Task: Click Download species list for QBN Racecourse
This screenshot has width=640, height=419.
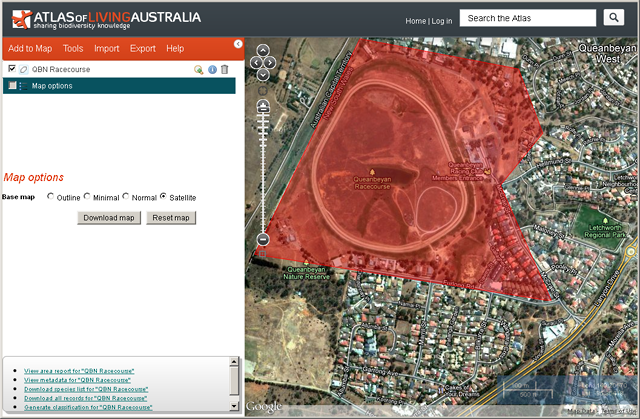Action: 86,389
